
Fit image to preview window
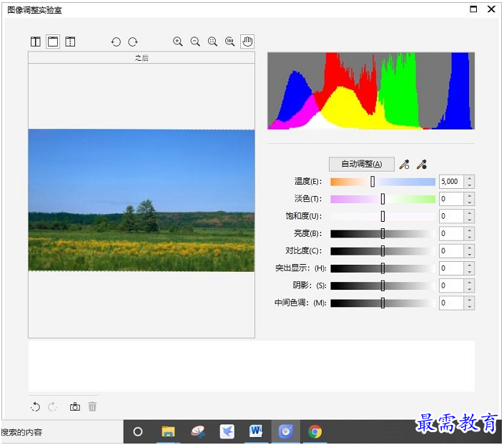[x=212, y=41]
